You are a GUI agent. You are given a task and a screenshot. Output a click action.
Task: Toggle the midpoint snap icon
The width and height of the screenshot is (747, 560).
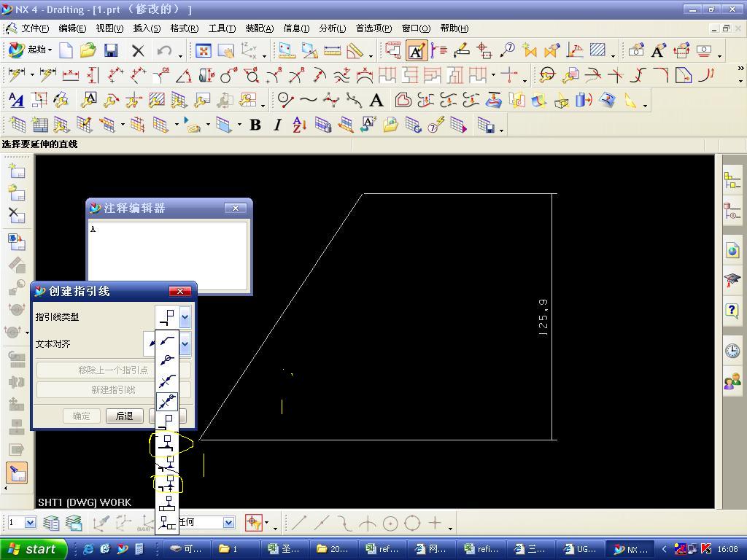(x=322, y=523)
